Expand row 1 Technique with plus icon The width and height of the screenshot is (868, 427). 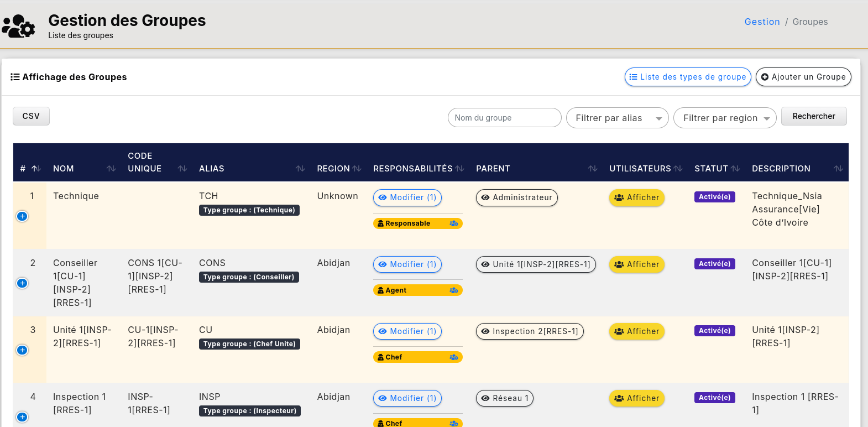pyautogui.click(x=22, y=216)
